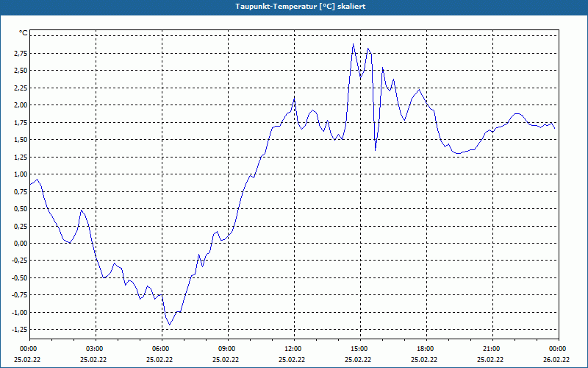Click the -0,50 y-axis label

pos(20,278)
